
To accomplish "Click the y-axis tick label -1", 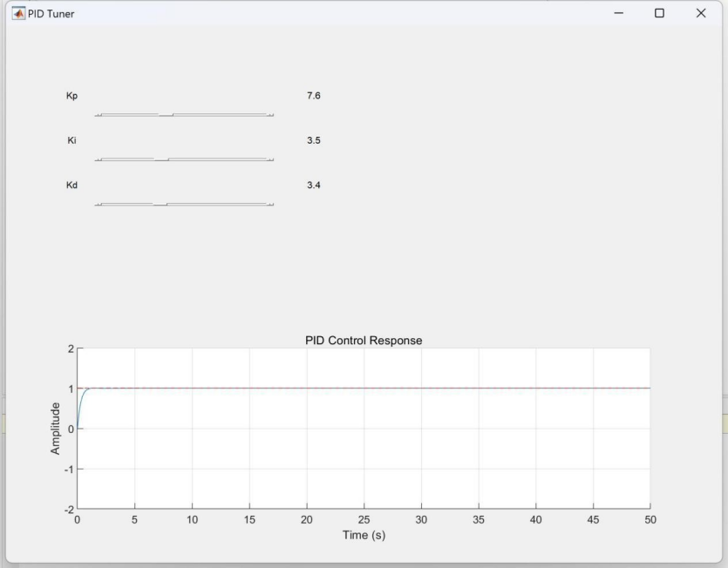I will 69,470.
